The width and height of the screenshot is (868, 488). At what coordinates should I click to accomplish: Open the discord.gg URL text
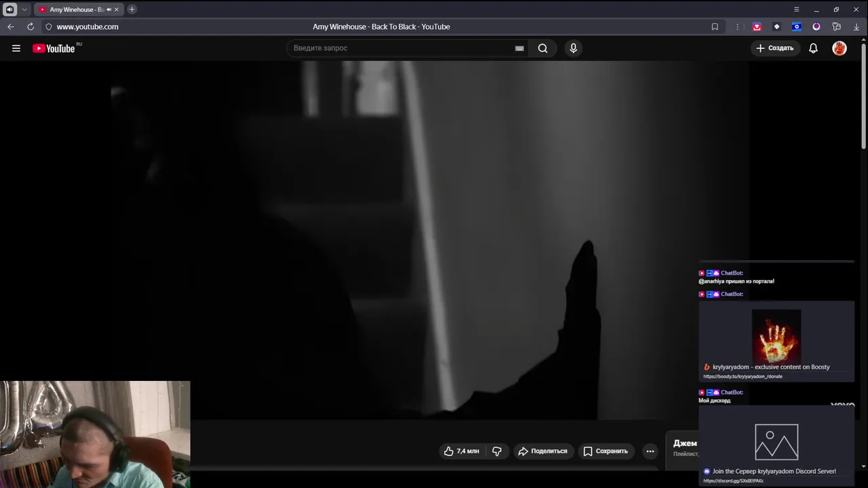click(x=733, y=481)
